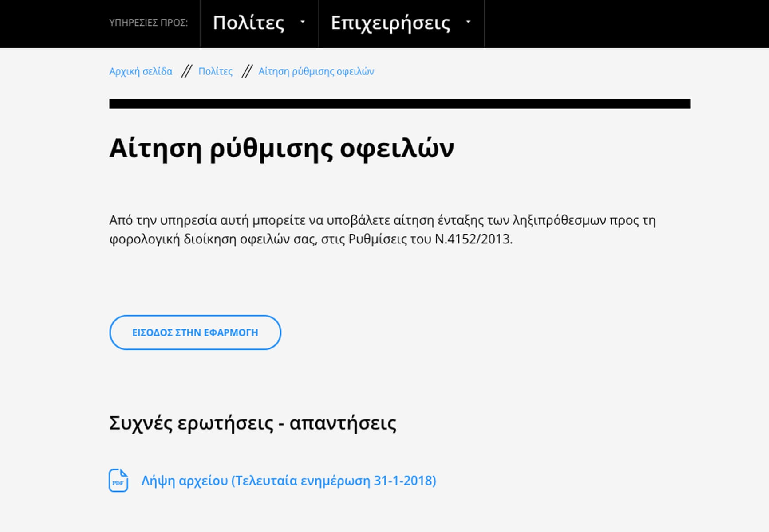The image size is (769, 532).
Task: Click Αίτηση ρύθμισης οφειλών breadcrumb link
Action: [x=316, y=71]
